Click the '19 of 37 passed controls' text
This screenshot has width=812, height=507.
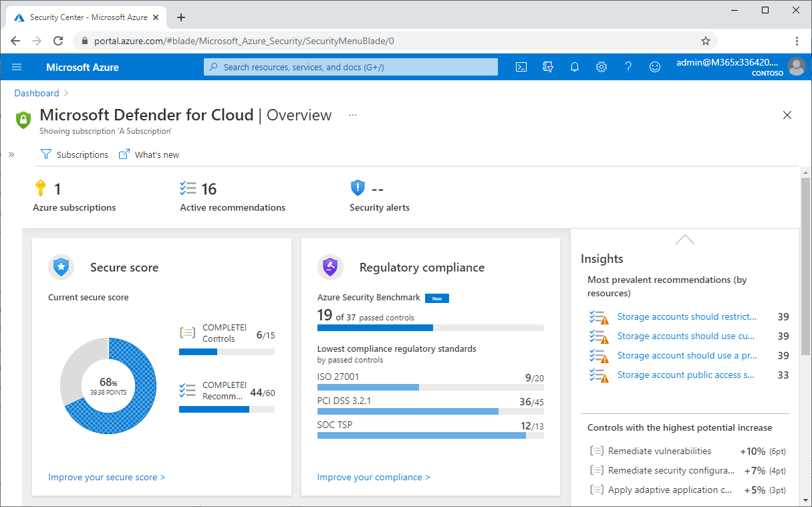[366, 315]
